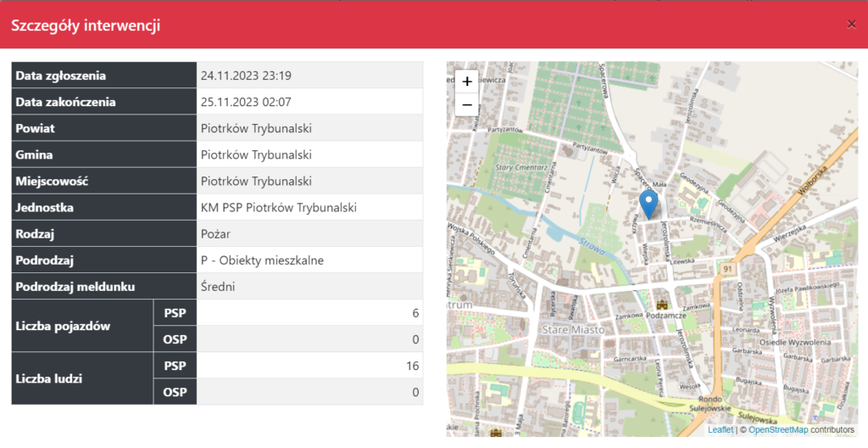Select the report date value 24.11.2023 23:19
This screenshot has width=868, height=448.
pyautogui.click(x=246, y=76)
